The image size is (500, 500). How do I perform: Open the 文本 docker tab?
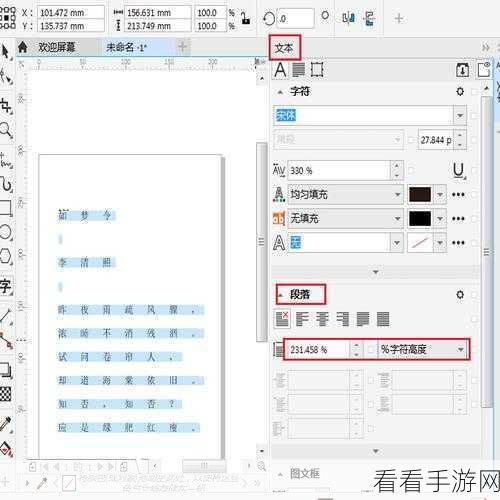(x=285, y=48)
